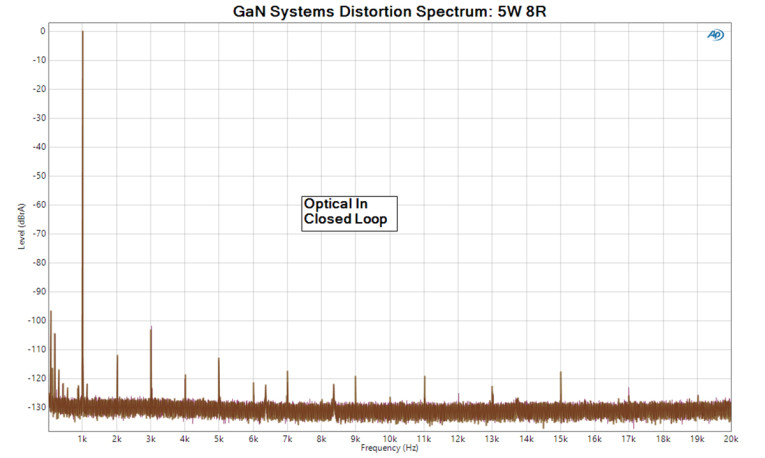This screenshot has height=458, width=765.
Task: Click the AP logo icon in chart corner
Action: click(716, 35)
